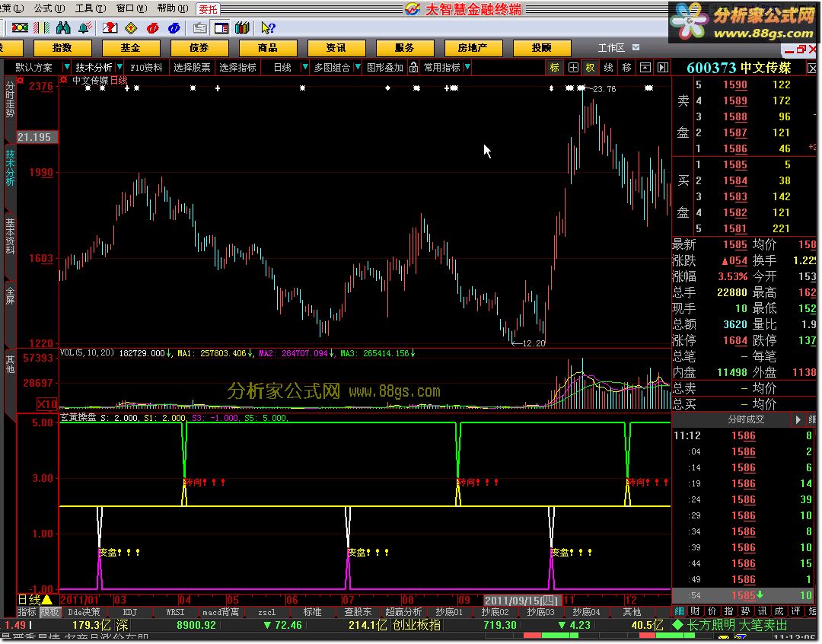Image resolution: width=822 pixels, height=644 pixels.
Task: Click the striped bars toolbar icon
Action: [x=41, y=28]
